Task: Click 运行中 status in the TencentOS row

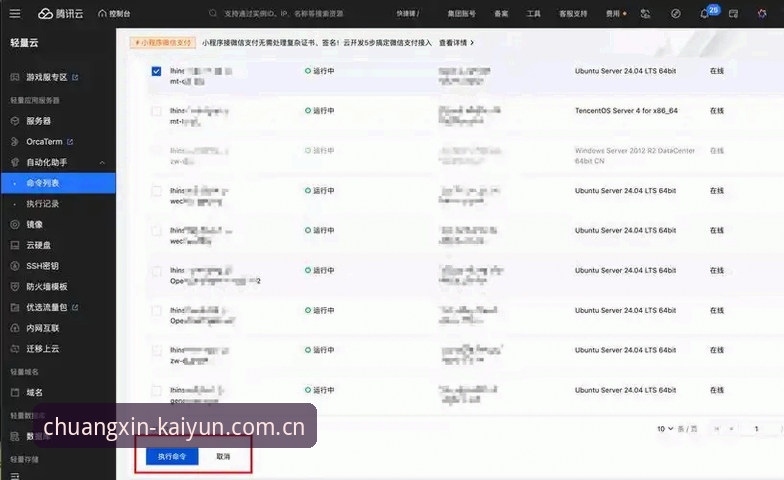Action: tap(324, 111)
